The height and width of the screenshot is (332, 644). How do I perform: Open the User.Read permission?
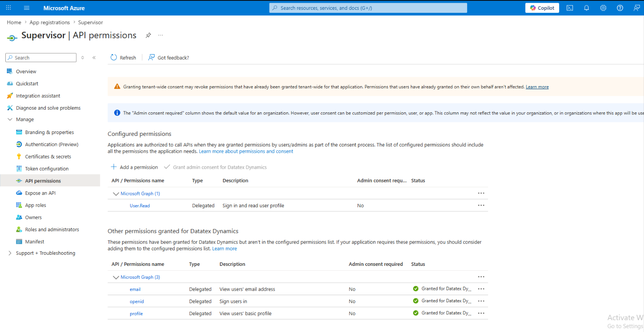pyautogui.click(x=140, y=206)
